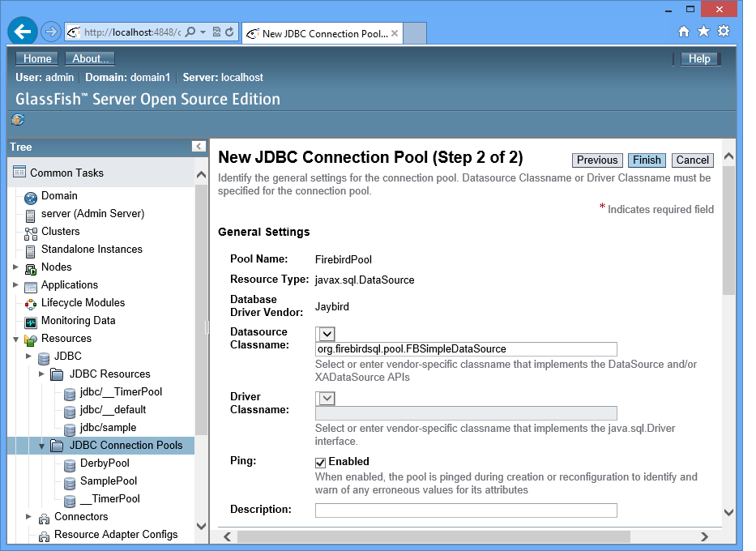This screenshot has height=551, width=756.
Task: Click the Lifecycle Modules icon
Action: coord(30,304)
